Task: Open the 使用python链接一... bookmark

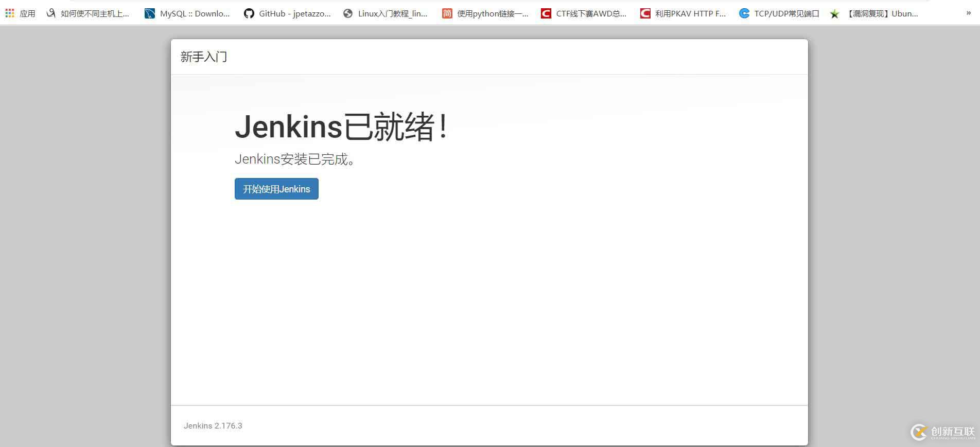Action: coord(493,14)
